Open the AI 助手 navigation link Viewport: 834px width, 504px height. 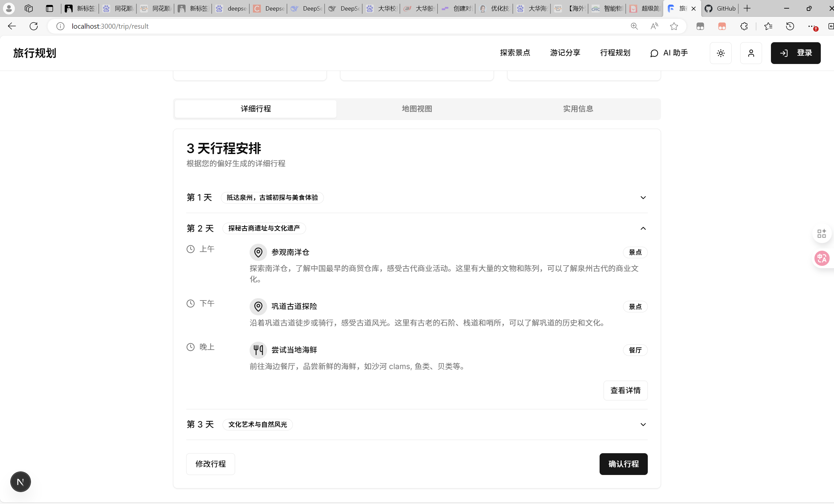[669, 53]
